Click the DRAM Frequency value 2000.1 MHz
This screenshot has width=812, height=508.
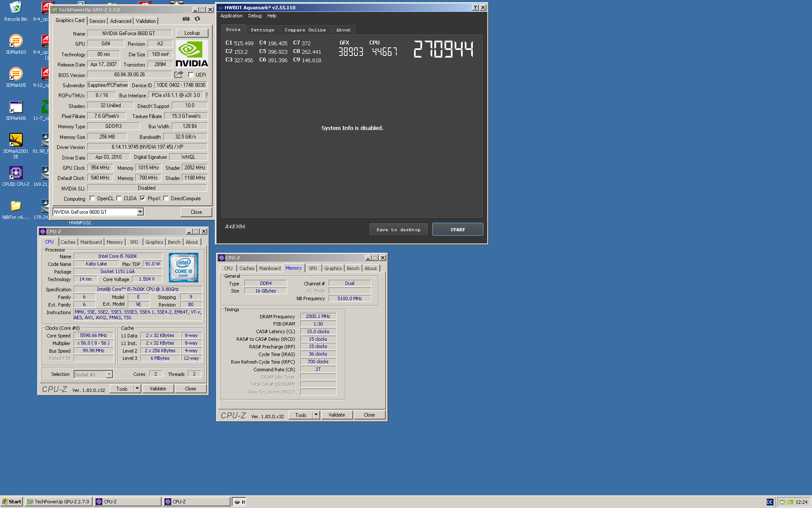(x=318, y=316)
